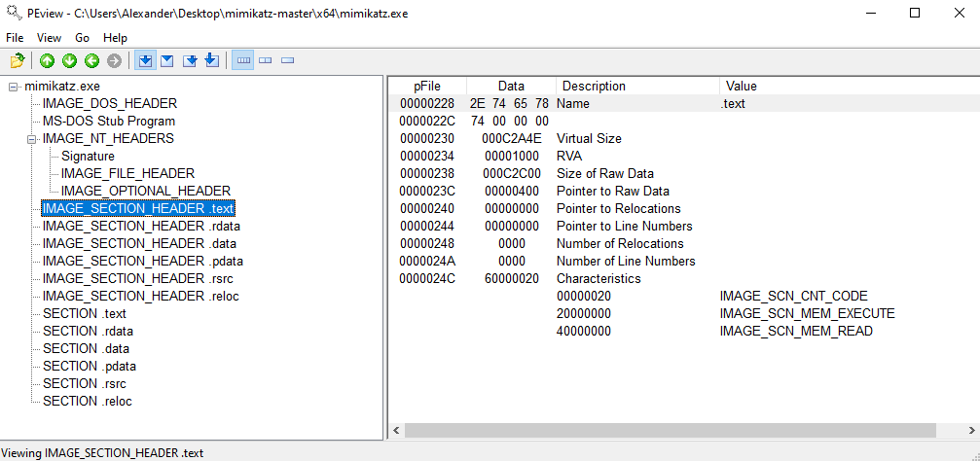The width and height of the screenshot is (980, 461).
Task: Click the Value column header
Action: tap(850, 87)
